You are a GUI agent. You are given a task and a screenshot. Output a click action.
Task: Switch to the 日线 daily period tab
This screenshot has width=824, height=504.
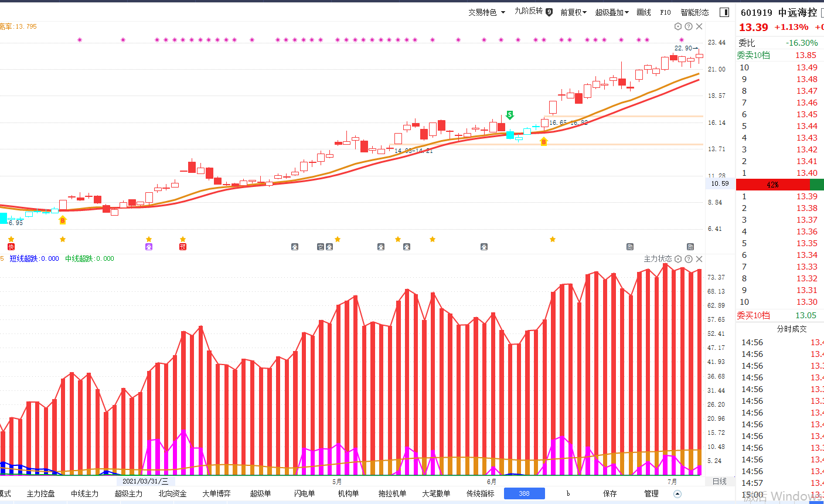point(719,481)
